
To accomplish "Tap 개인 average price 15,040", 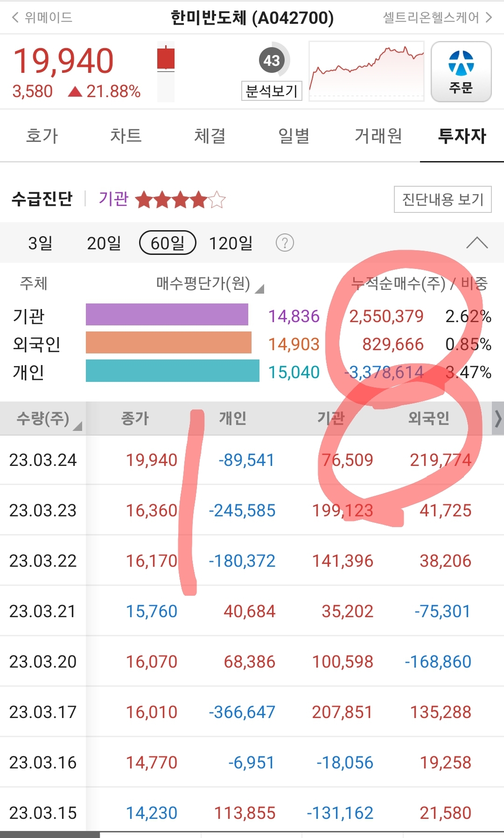I will tap(294, 372).
